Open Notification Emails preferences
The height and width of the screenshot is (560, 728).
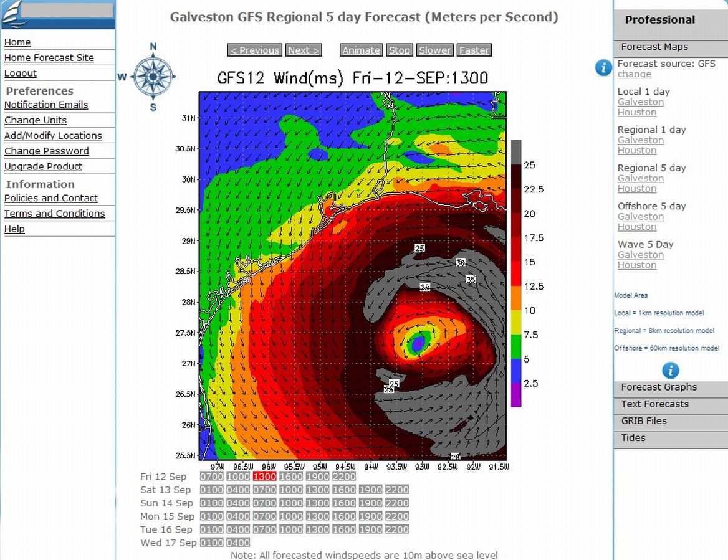pyautogui.click(x=46, y=105)
